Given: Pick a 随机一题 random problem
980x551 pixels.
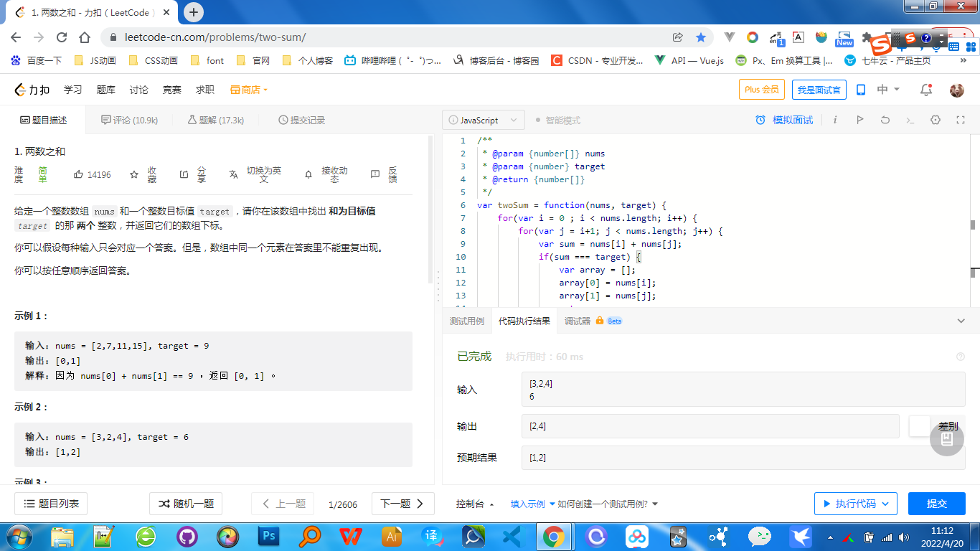Looking at the screenshot, I should 186,504.
